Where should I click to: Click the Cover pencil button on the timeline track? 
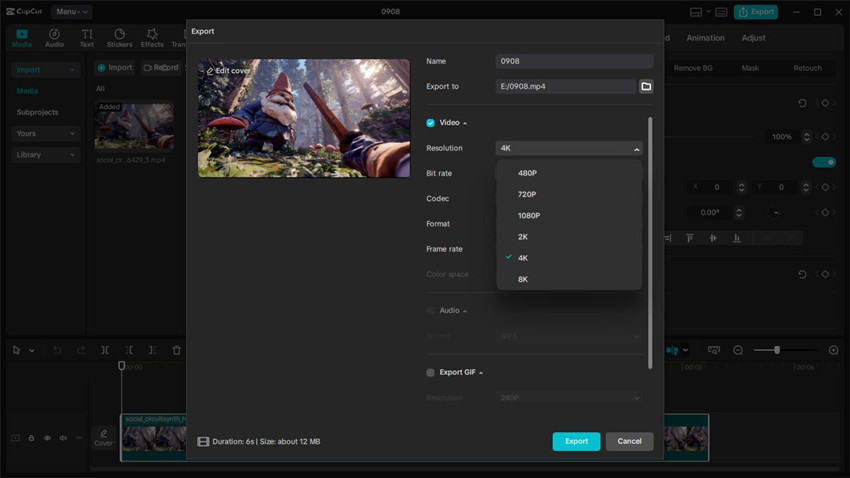[x=104, y=438]
